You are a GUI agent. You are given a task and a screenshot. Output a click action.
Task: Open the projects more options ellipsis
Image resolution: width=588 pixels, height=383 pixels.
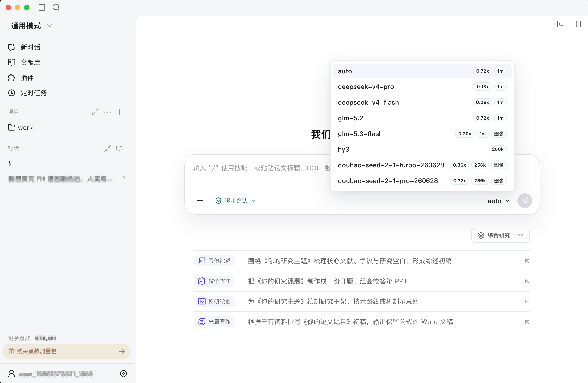click(x=107, y=112)
